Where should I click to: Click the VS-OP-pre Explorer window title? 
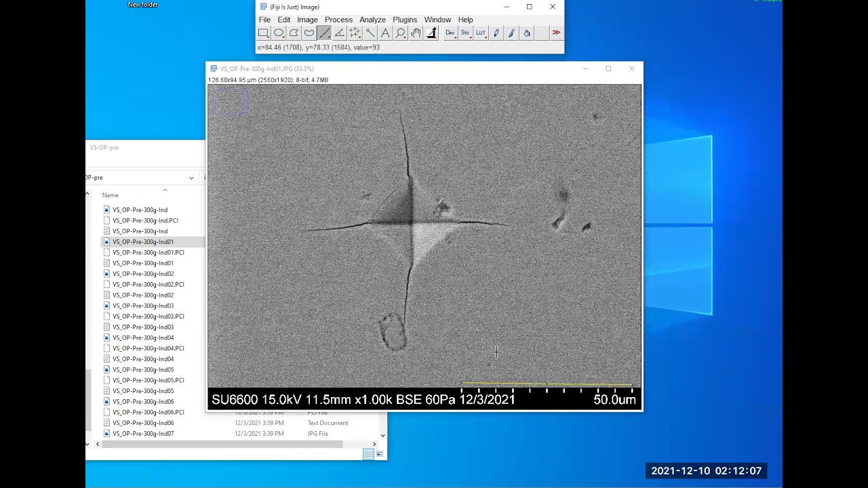(x=104, y=148)
